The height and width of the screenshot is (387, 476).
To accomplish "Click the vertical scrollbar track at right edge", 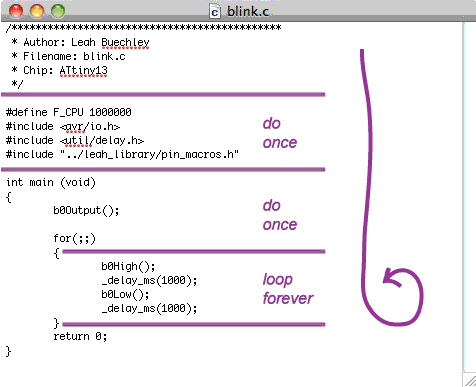I will [x=469, y=197].
